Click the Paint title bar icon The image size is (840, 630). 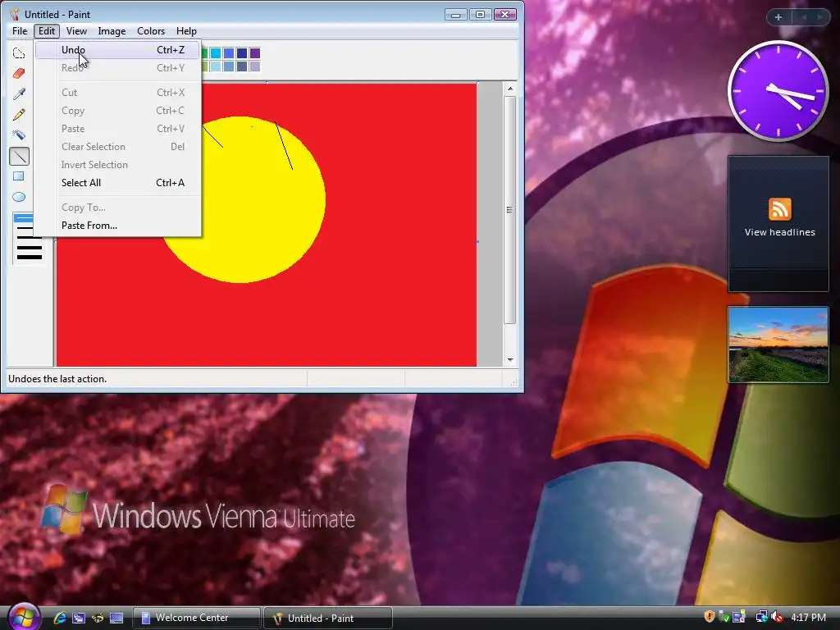coord(15,15)
